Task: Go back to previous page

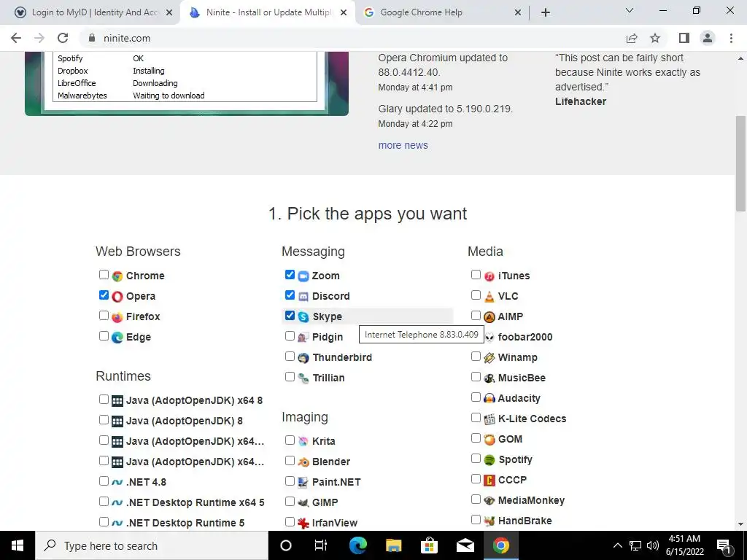Action: pos(16,38)
